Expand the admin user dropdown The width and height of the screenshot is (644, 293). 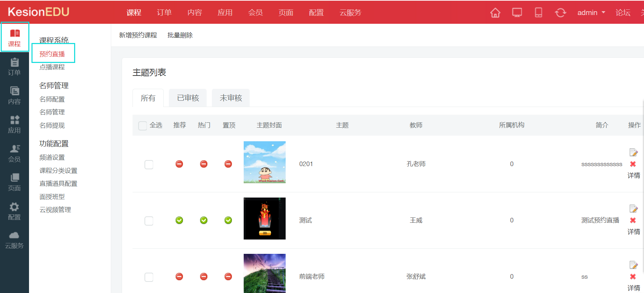[591, 13]
